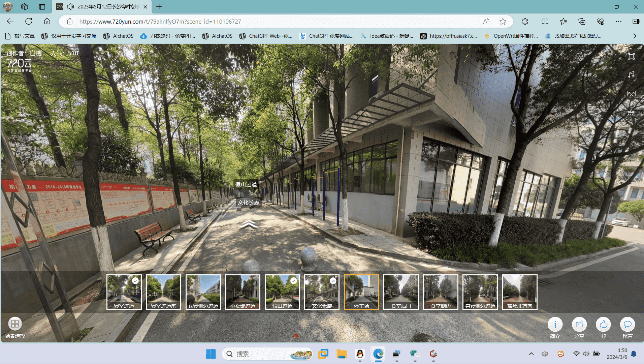Select the 停车场 scene thumbnail

[x=361, y=292]
